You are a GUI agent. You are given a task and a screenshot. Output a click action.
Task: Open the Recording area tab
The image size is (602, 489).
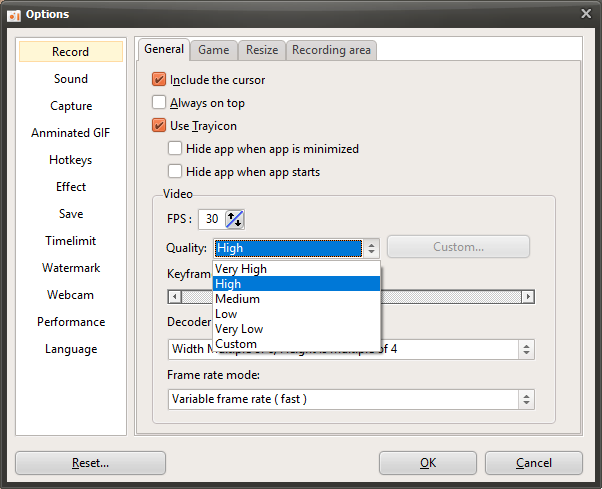[331, 50]
